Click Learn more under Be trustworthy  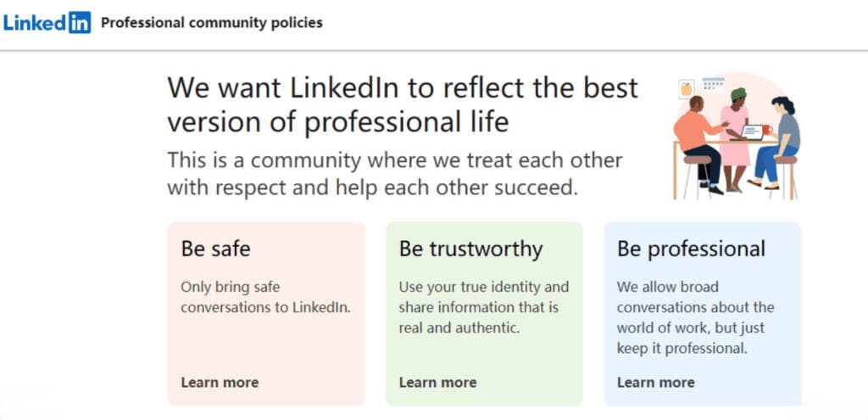tap(438, 383)
